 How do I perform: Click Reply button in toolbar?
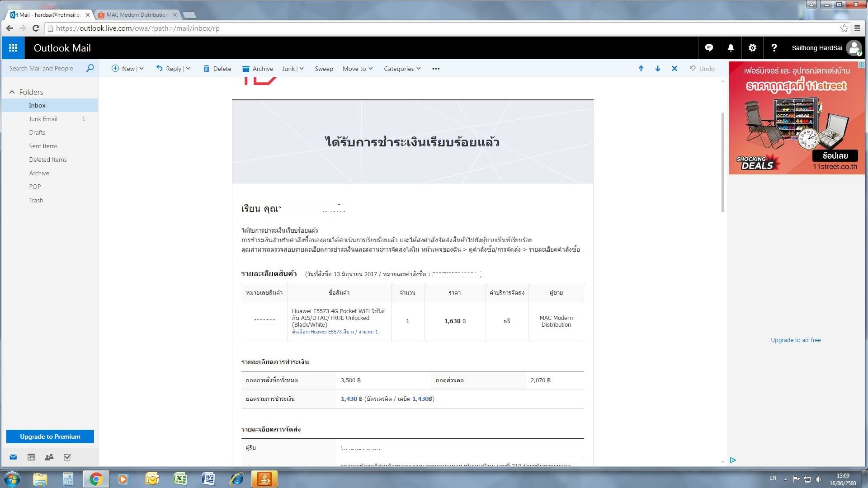point(169,69)
